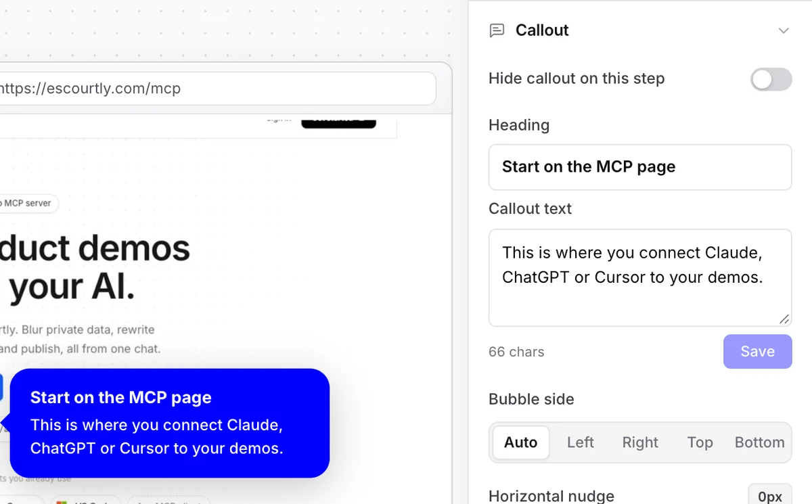The height and width of the screenshot is (504, 812).
Task: Click the Save button
Action: tap(757, 352)
